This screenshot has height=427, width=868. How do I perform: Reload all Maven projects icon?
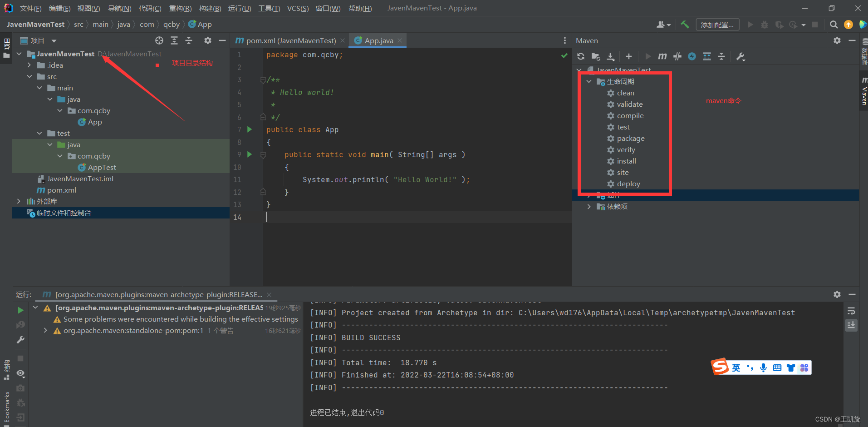(x=581, y=56)
